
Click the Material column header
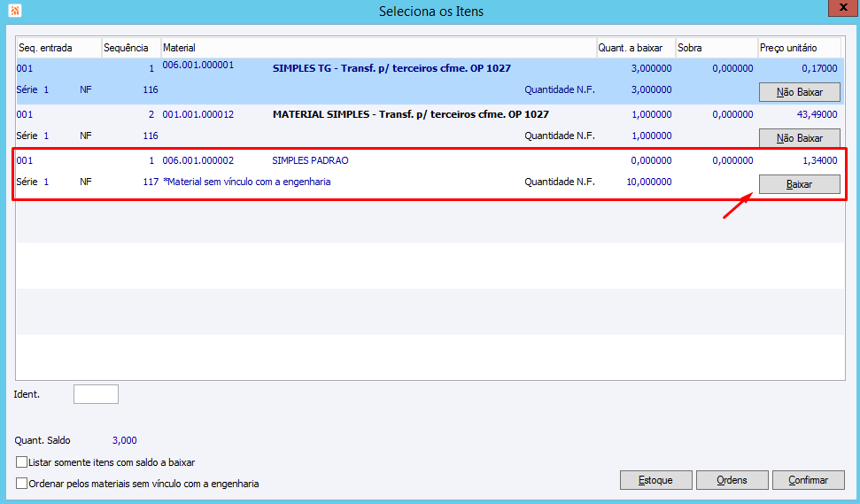(x=378, y=48)
